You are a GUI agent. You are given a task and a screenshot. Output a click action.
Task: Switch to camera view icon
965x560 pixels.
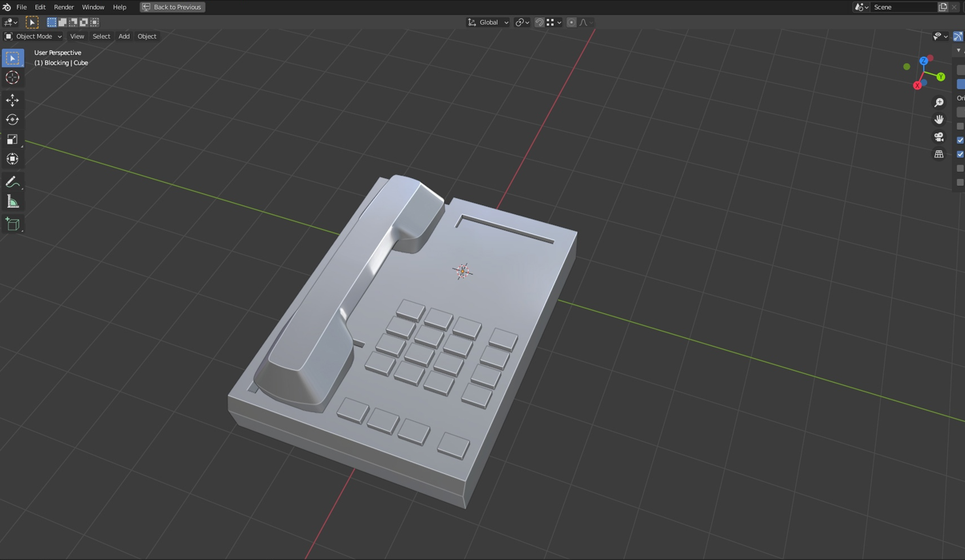(x=939, y=137)
